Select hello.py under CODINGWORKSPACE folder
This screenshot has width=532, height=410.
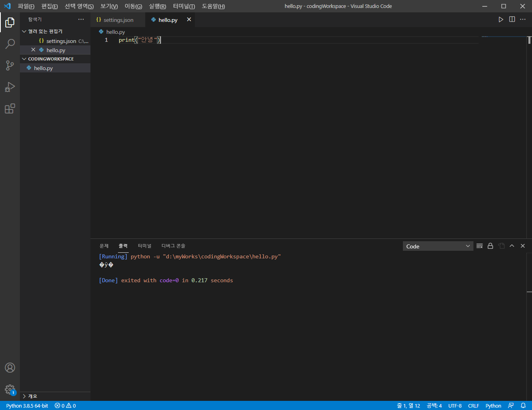click(55, 68)
